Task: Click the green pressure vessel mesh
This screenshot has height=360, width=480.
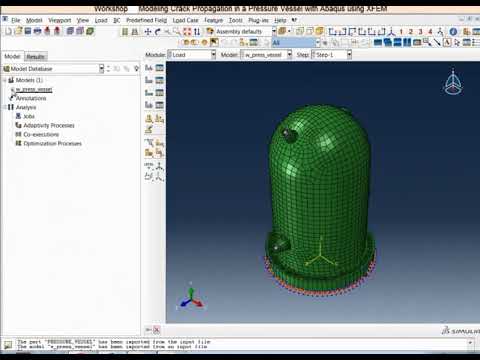Action: [320, 200]
